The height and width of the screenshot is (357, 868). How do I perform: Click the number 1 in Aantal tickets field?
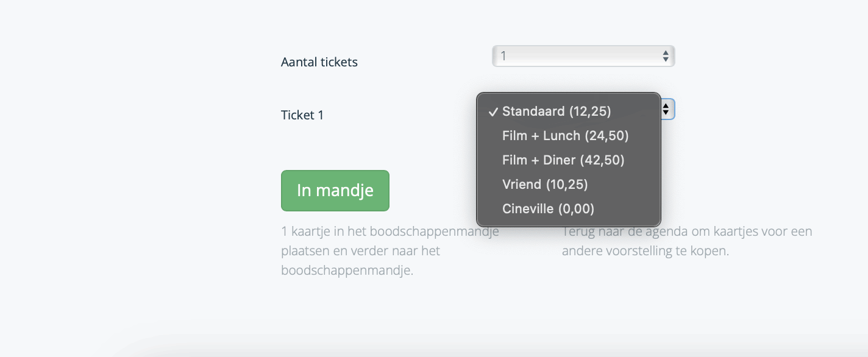click(x=503, y=56)
